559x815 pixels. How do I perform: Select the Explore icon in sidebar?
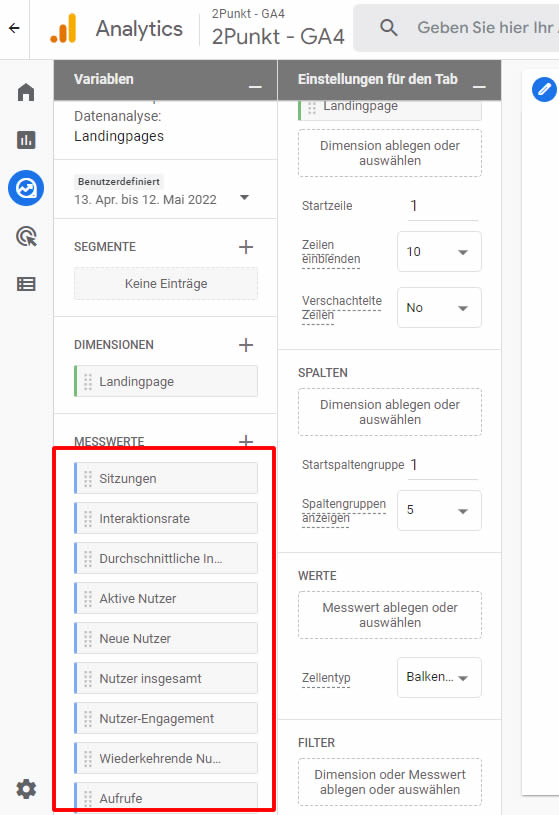pyautogui.click(x=26, y=188)
